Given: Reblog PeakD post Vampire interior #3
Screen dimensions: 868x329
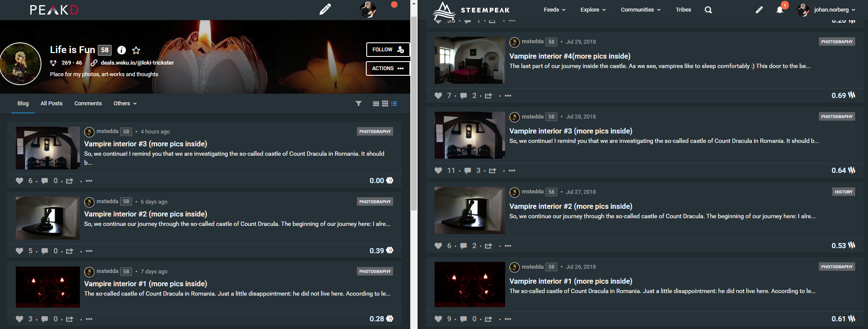Looking at the screenshot, I should click(70, 181).
